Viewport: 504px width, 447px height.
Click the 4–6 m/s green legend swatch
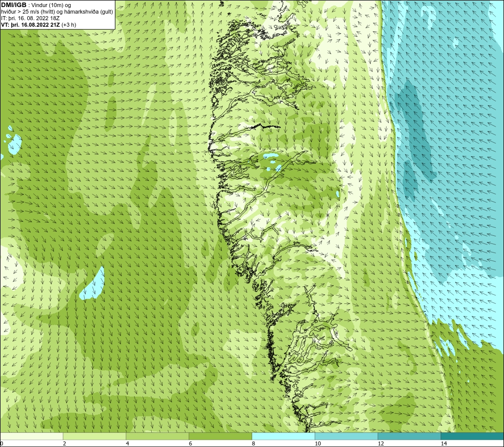(157, 436)
